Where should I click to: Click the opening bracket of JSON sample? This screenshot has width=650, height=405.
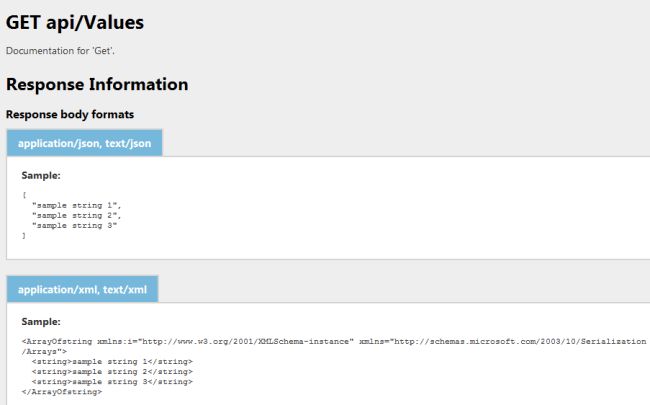pos(24,195)
